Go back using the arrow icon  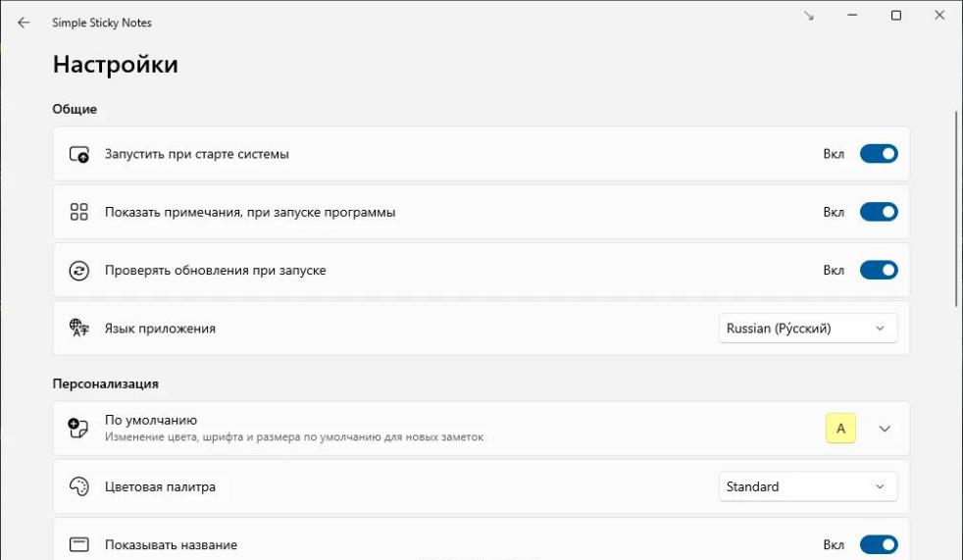24,23
